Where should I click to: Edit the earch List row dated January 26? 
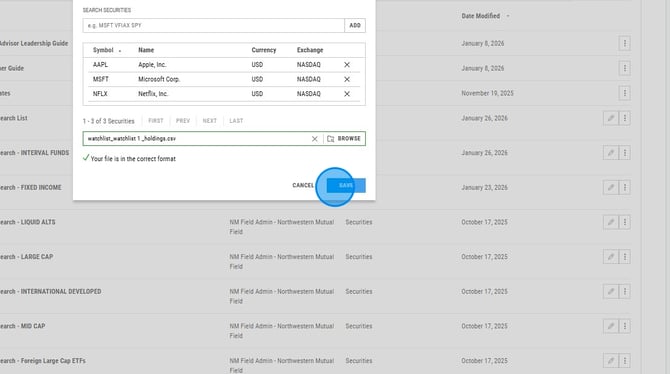(611, 118)
